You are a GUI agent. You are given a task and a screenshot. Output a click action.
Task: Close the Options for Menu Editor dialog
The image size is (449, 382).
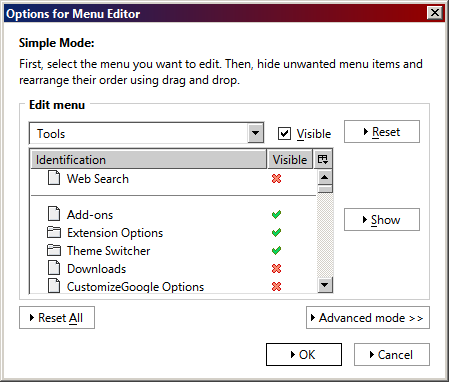click(435, 13)
